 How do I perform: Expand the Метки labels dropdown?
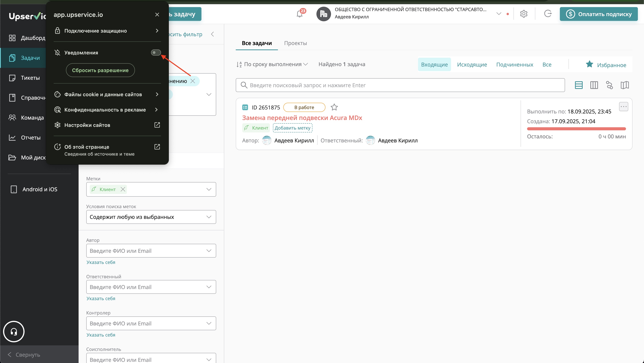pos(209,189)
